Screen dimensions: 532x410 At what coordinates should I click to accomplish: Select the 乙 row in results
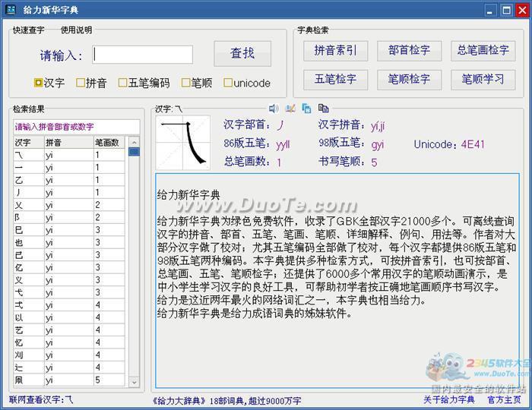click(x=69, y=180)
